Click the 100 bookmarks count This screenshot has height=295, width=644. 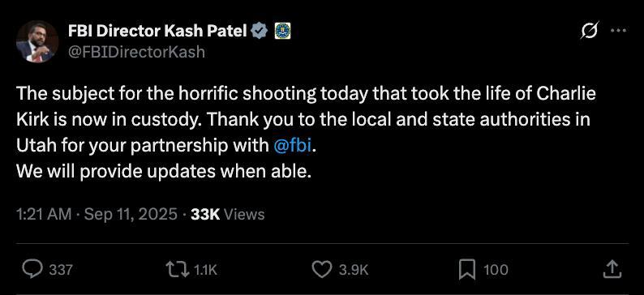(496, 270)
